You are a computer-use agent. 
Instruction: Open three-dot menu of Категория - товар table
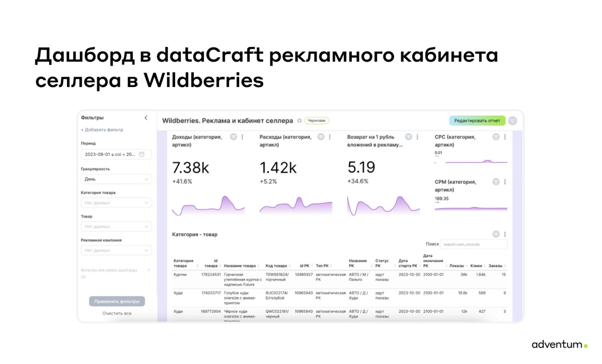click(505, 234)
